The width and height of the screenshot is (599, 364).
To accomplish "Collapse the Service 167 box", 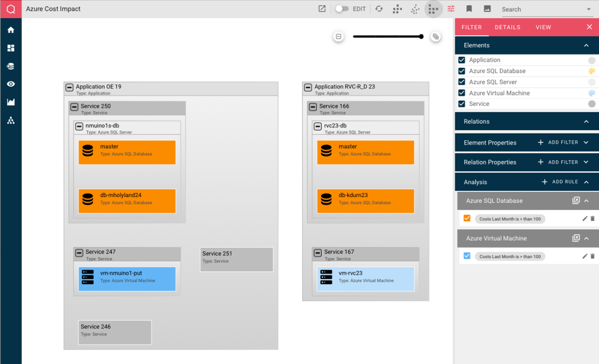I will [318, 253].
